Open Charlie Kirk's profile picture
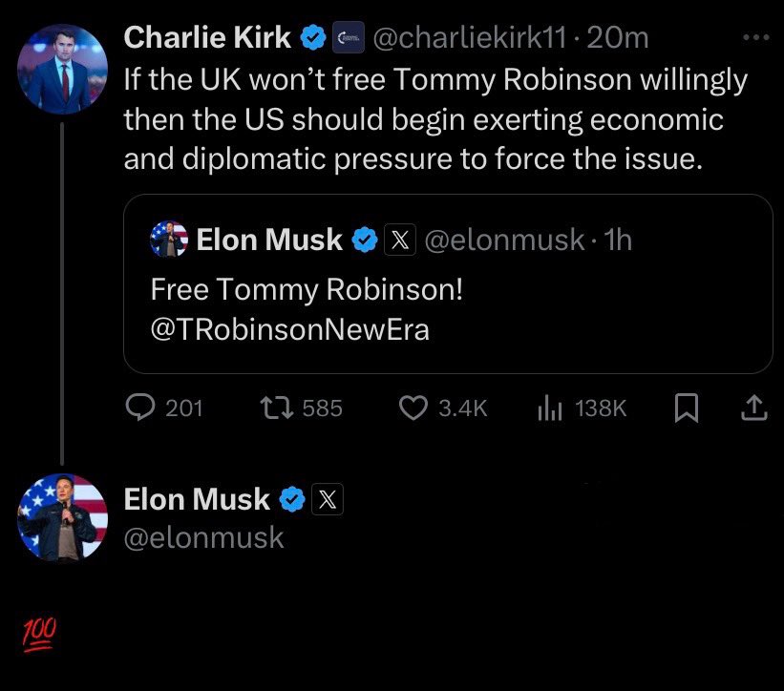The width and height of the screenshot is (784, 691). (63, 69)
